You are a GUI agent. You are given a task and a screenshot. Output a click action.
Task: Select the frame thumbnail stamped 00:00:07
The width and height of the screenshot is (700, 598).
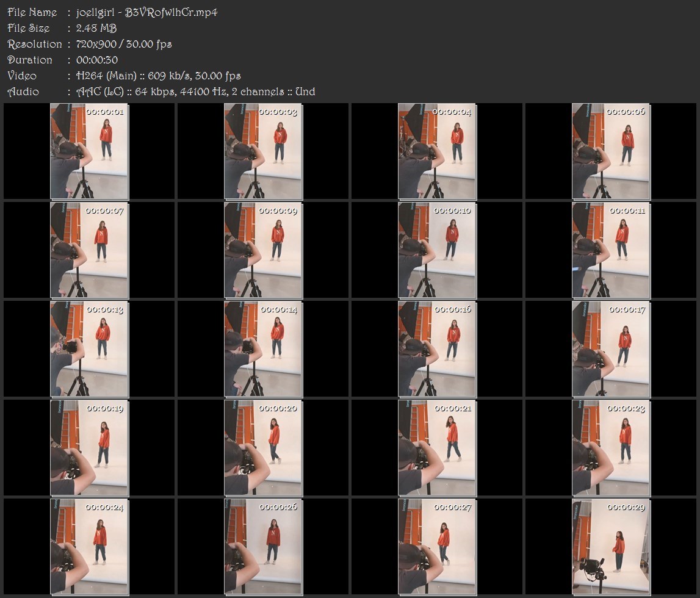pyautogui.click(x=89, y=250)
